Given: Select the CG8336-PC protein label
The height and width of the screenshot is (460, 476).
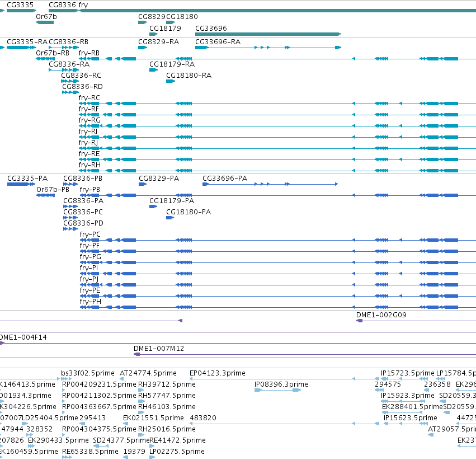Looking at the screenshot, I should pyautogui.click(x=83, y=212).
